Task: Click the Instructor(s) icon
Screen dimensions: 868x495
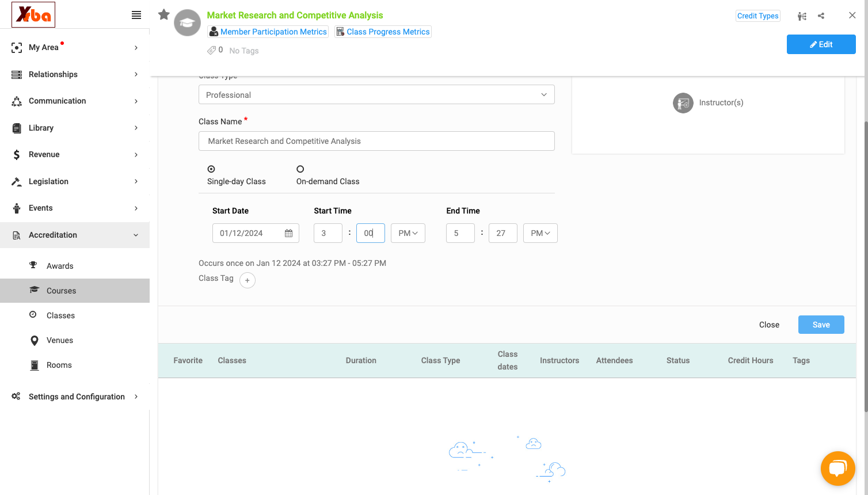Action: pos(683,103)
